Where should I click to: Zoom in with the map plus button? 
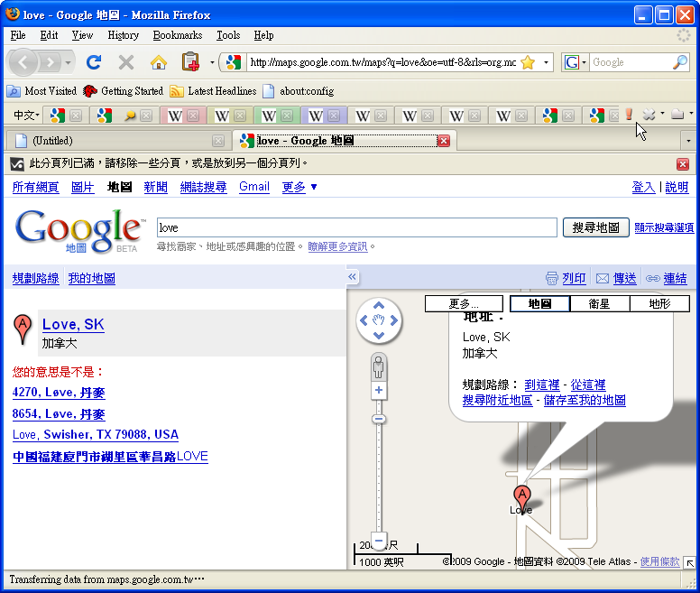(379, 391)
